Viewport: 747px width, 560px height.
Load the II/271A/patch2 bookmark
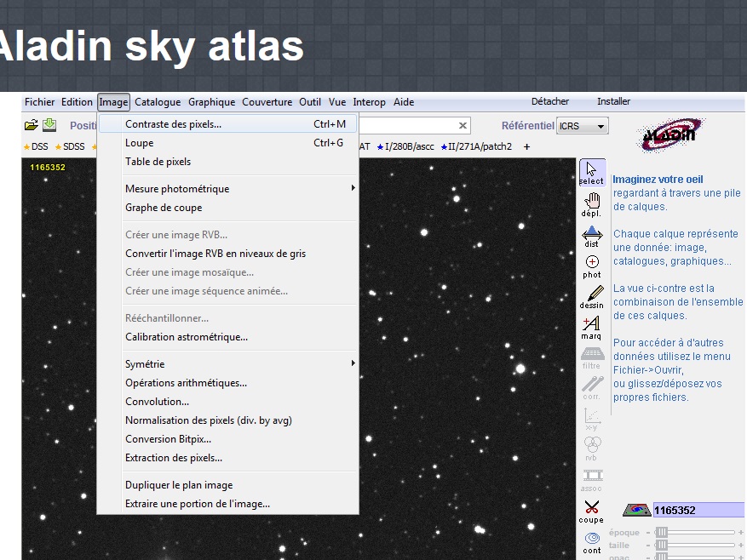pyautogui.click(x=476, y=146)
